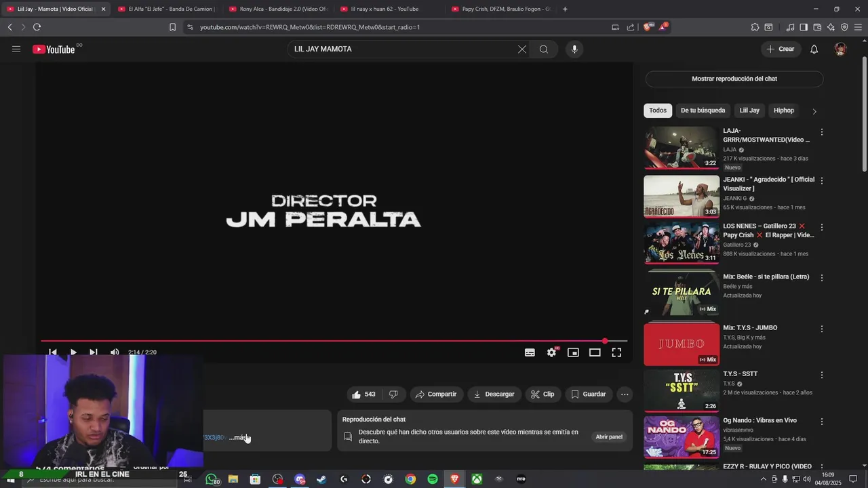Open options menu for LOS NENES video
This screenshot has width=868, height=488.
point(822,228)
